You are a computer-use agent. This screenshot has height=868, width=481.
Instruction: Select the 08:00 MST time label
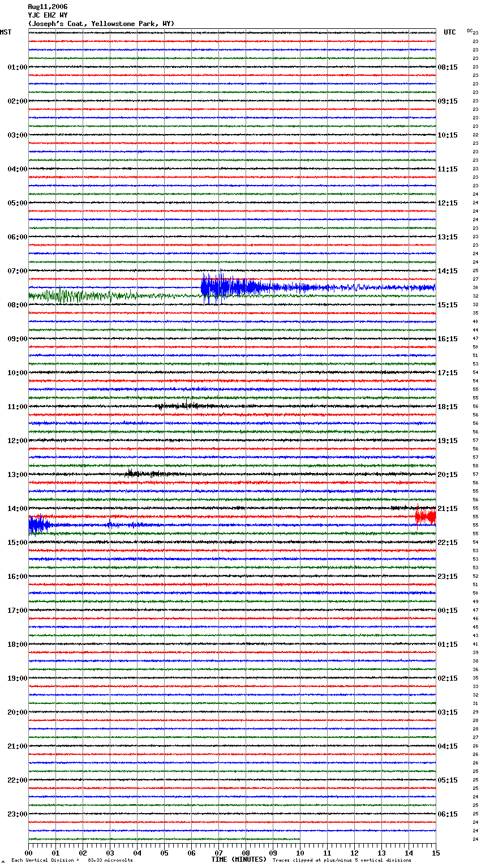coord(17,305)
